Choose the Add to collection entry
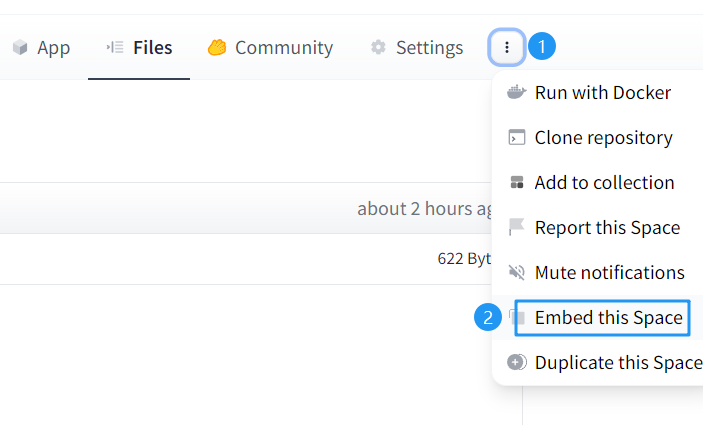Screen dimensions: 703x425 pyautogui.click(x=604, y=183)
